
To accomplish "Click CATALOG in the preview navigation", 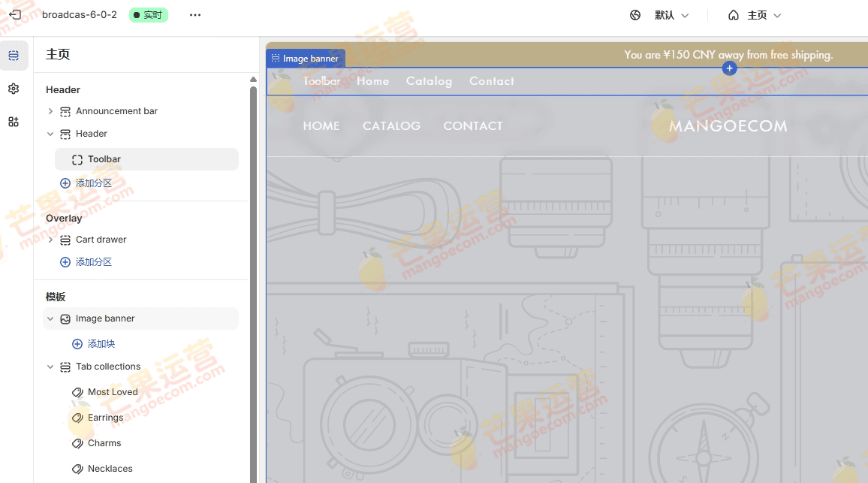I will click(x=391, y=125).
